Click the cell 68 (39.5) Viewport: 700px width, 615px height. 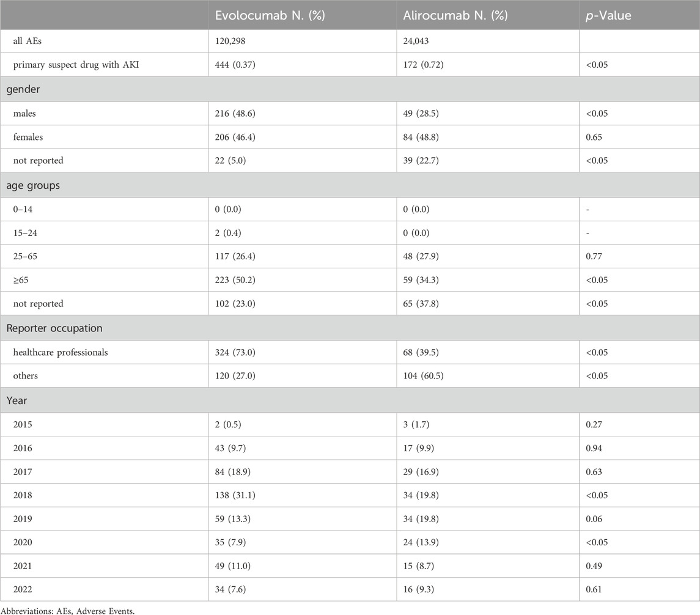(x=421, y=353)
